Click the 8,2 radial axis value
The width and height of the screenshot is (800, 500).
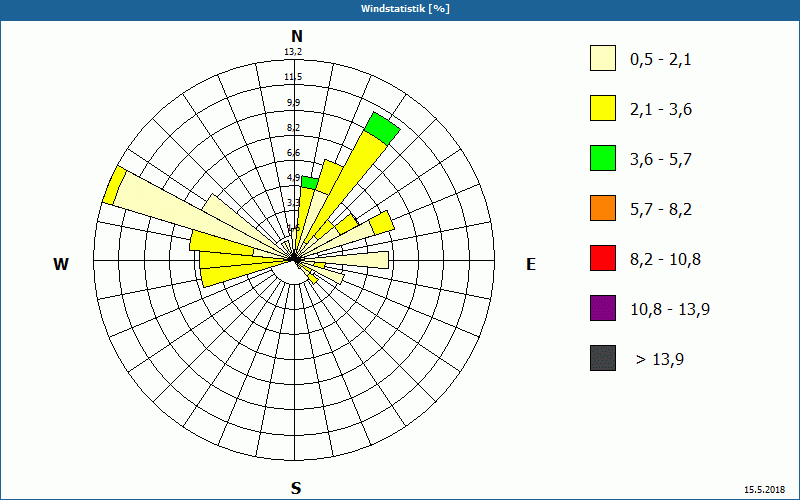293,128
